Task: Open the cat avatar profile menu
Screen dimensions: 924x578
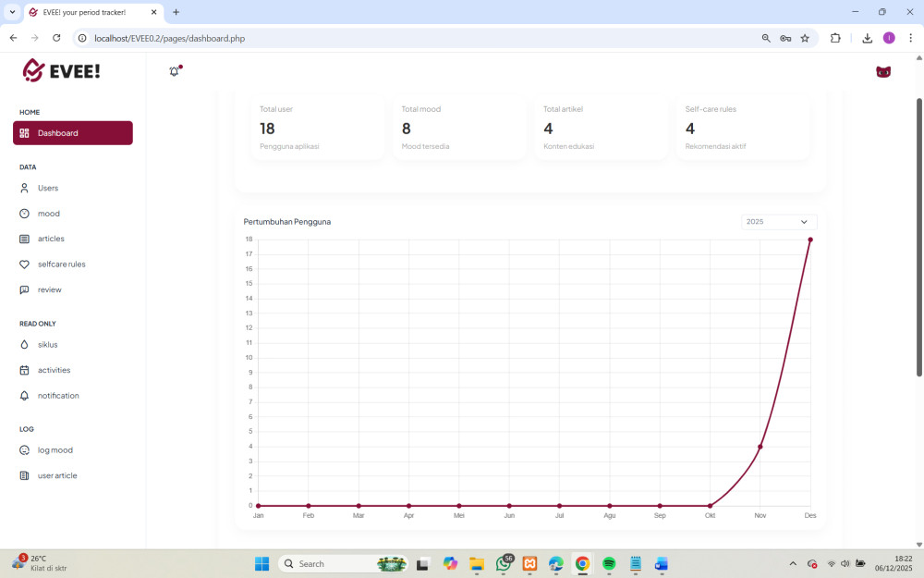Action: coord(882,72)
